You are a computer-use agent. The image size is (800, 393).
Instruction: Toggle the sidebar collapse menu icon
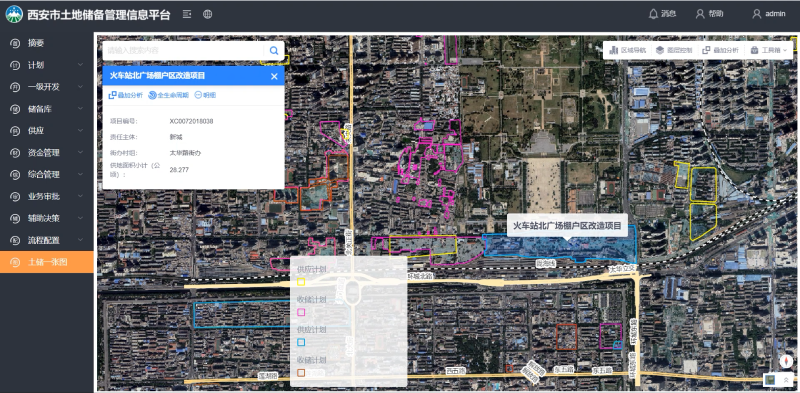(x=187, y=14)
